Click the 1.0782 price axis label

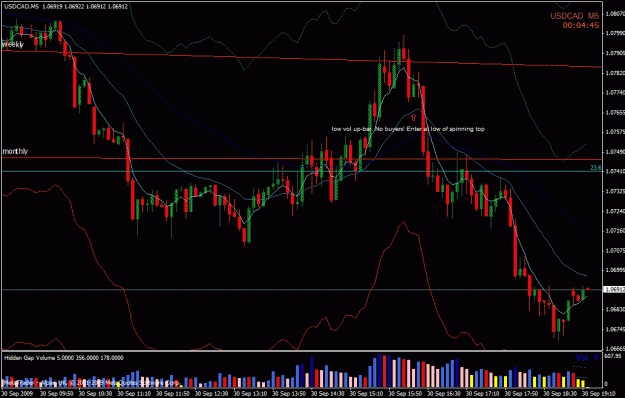tap(615, 73)
